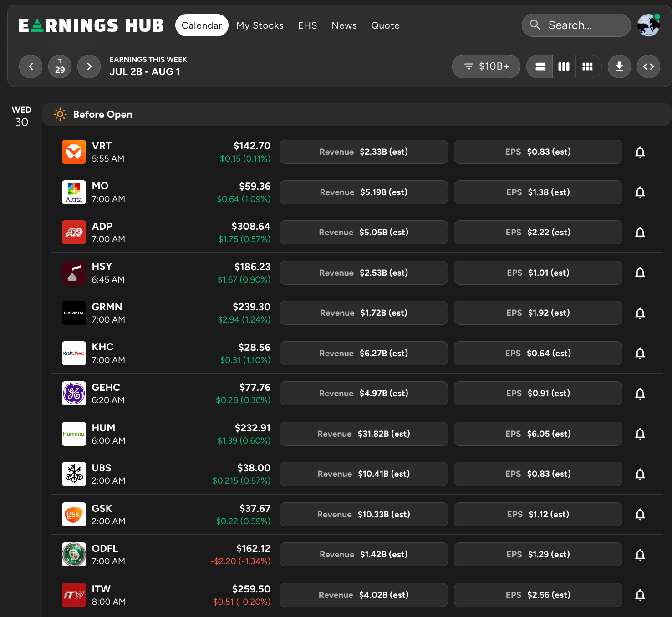
Task: Set alert bell for MO
Action: pos(640,192)
